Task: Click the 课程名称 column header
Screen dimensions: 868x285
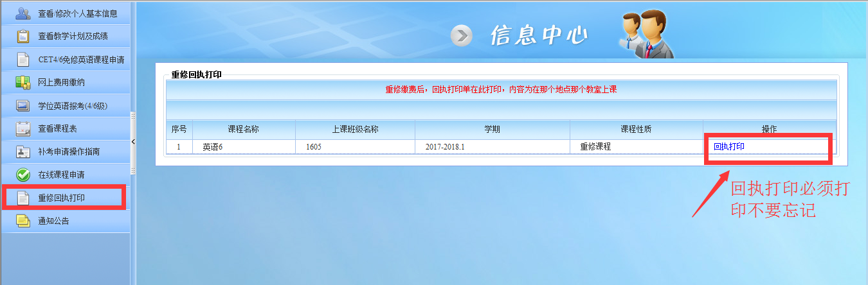Action: (x=243, y=130)
